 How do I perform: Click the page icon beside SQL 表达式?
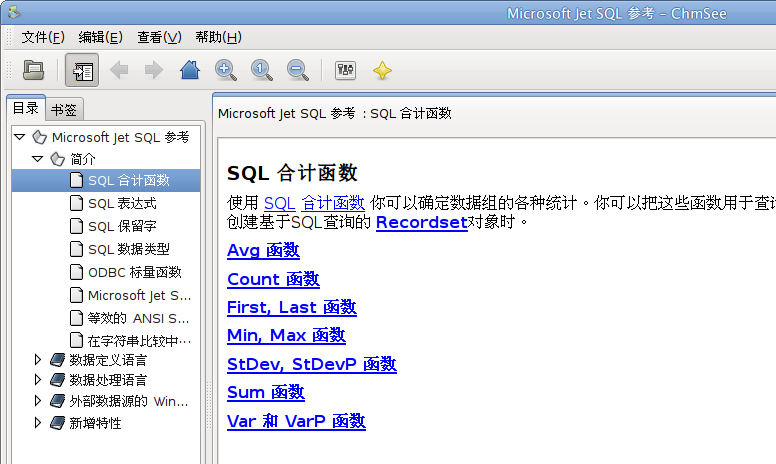76,203
